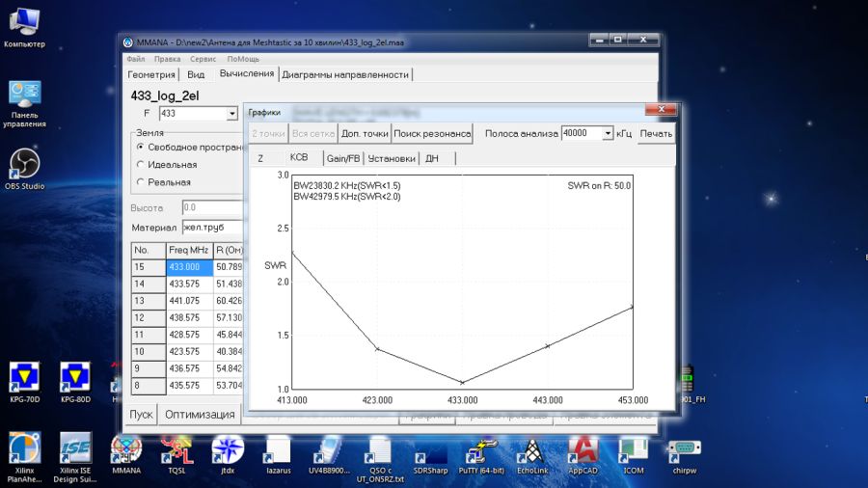Open the Полоса анализа dropdown
The image size is (868, 488).
tap(608, 134)
